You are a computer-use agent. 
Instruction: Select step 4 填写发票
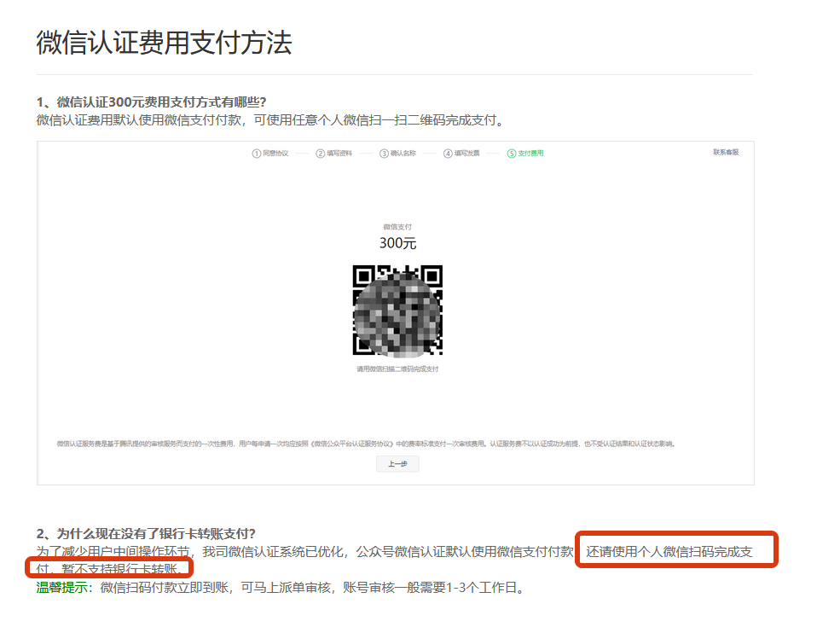tap(461, 154)
